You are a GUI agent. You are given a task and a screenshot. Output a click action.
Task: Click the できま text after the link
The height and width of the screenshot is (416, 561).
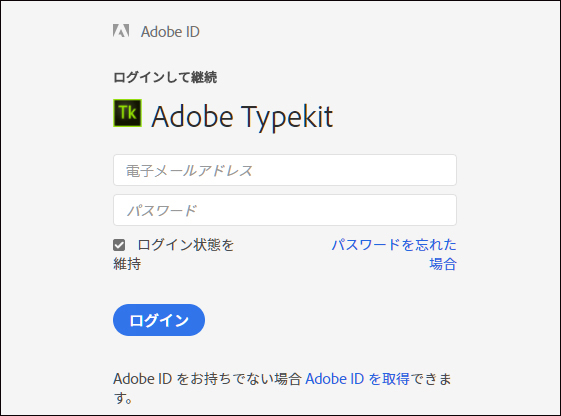431,379
